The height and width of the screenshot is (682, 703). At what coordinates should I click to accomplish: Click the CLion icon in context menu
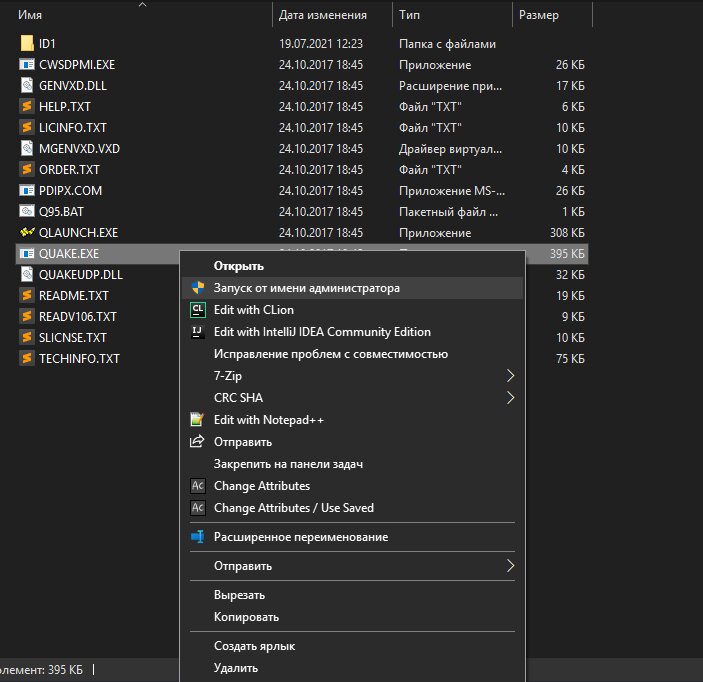click(198, 310)
